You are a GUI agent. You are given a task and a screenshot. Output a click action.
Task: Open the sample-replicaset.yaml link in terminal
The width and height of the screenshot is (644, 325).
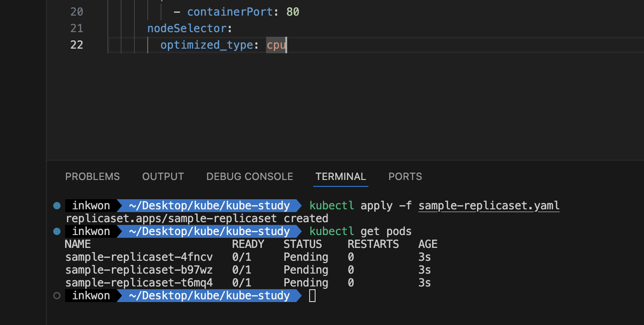(489, 206)
